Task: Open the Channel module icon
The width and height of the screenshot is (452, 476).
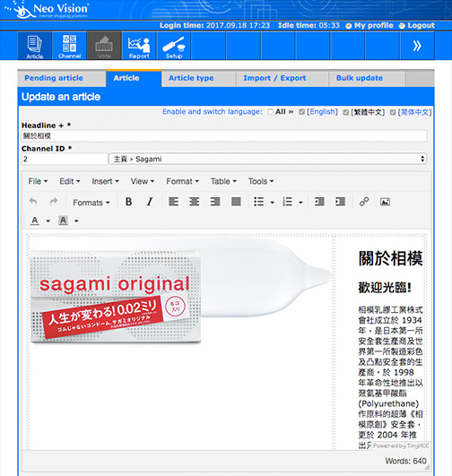Action: (70, 46)
